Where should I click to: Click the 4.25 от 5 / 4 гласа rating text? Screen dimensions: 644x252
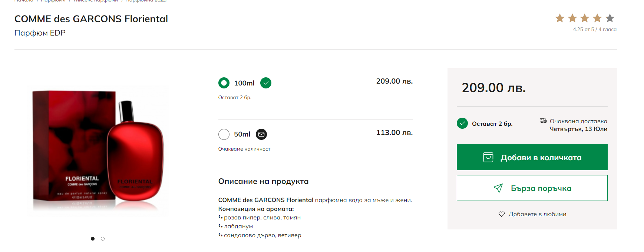pyautogui.click(x=595, y=30)
